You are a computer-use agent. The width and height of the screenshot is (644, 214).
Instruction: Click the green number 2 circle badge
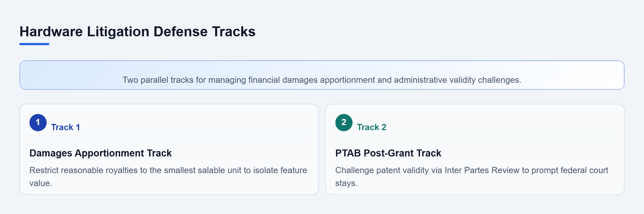[344, 123]
